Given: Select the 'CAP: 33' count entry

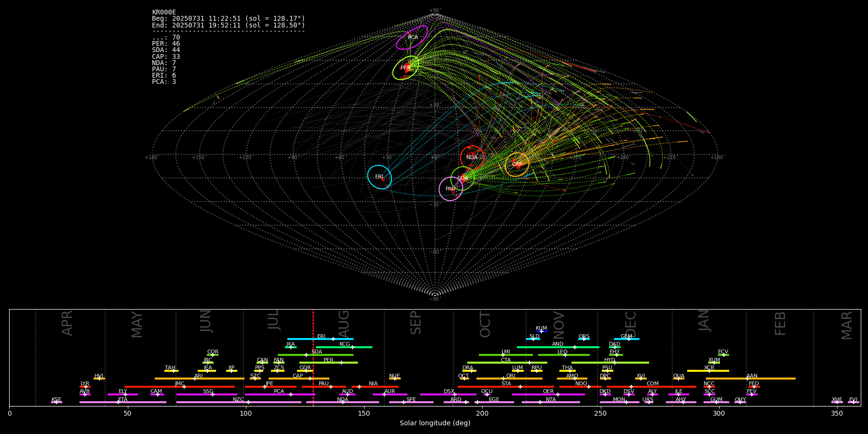Looking at the screenshot, I should pos(166,57).
